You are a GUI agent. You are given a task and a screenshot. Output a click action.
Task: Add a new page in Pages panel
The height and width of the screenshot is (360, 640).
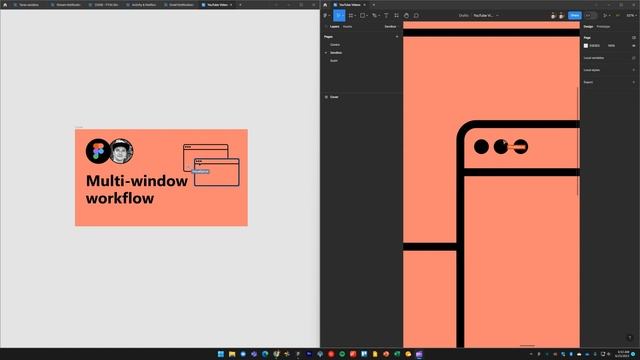pos(397,37)
